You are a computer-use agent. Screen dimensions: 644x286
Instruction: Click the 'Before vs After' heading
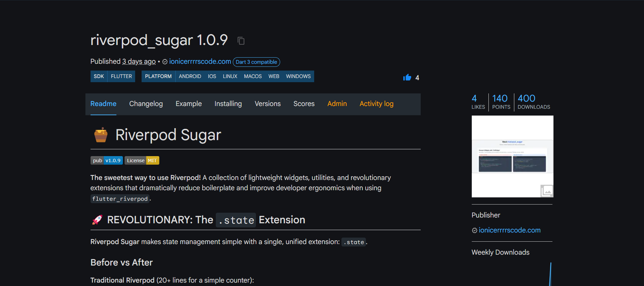122,262
